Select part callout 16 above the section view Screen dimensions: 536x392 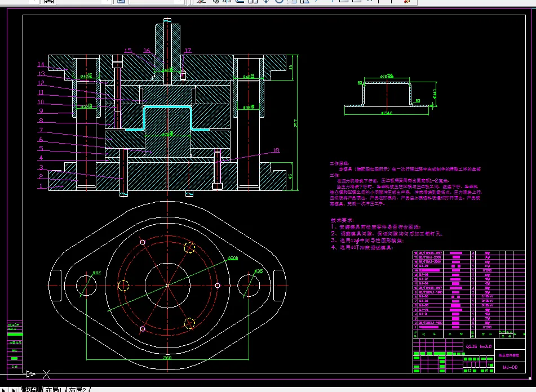click(x=147, y=51)
